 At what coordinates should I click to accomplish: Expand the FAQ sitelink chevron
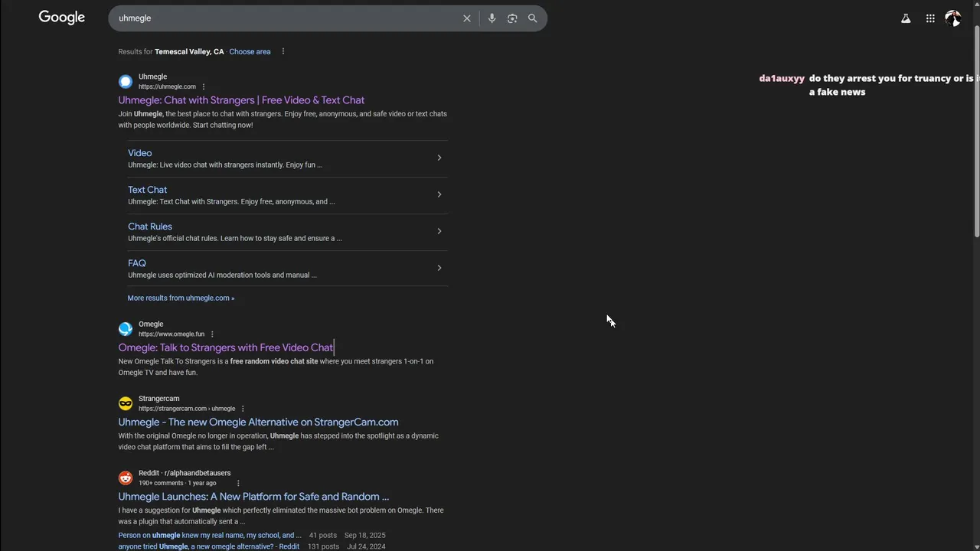click(x=439, y=268)
